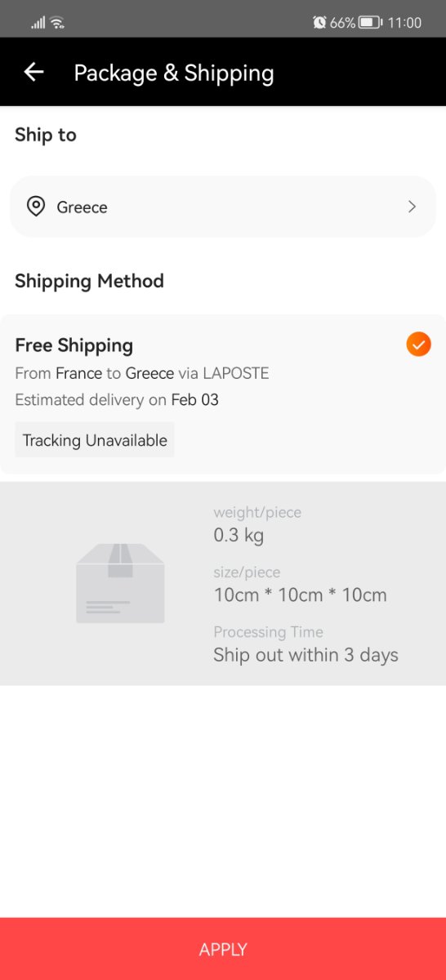Tap the Tracking Unavailable tag
446x980 pixels.
point(95,440)
